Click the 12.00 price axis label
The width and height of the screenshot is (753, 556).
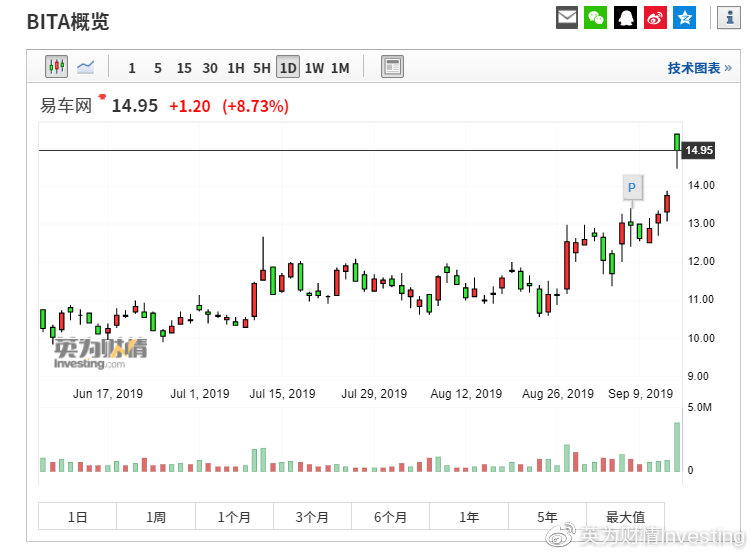point(701,261)
